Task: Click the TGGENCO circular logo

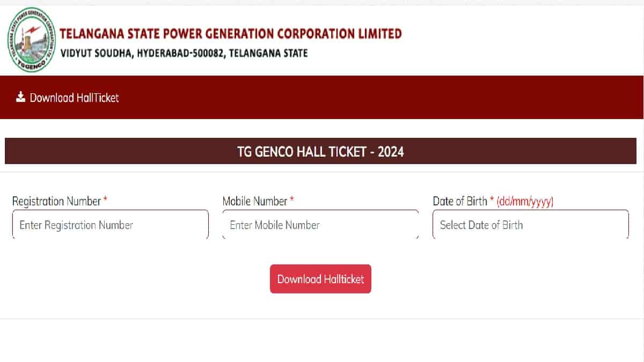Action: coord(31,41)
